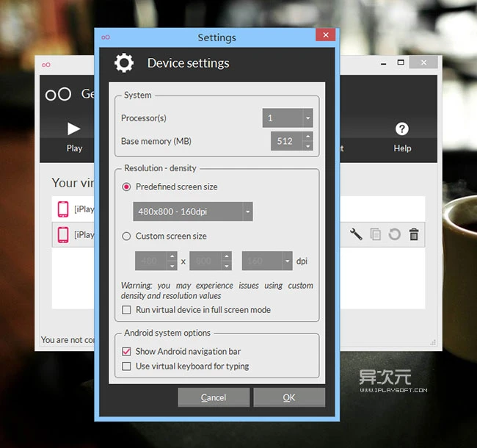Open the custom dpi dropdown
The height and width of the screenshot is (448, 477).
[x=287, y=261]
